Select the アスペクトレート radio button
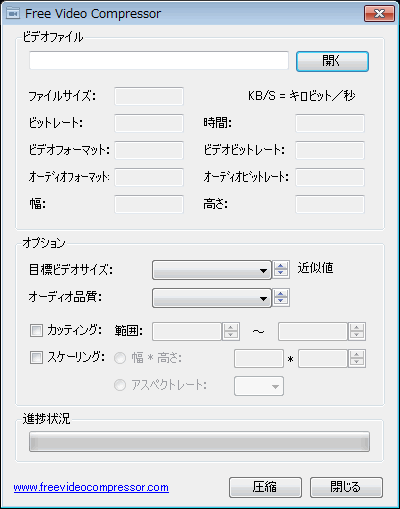Image resolution: width=400 pixels, height=509 pixels. pos(120,385)
